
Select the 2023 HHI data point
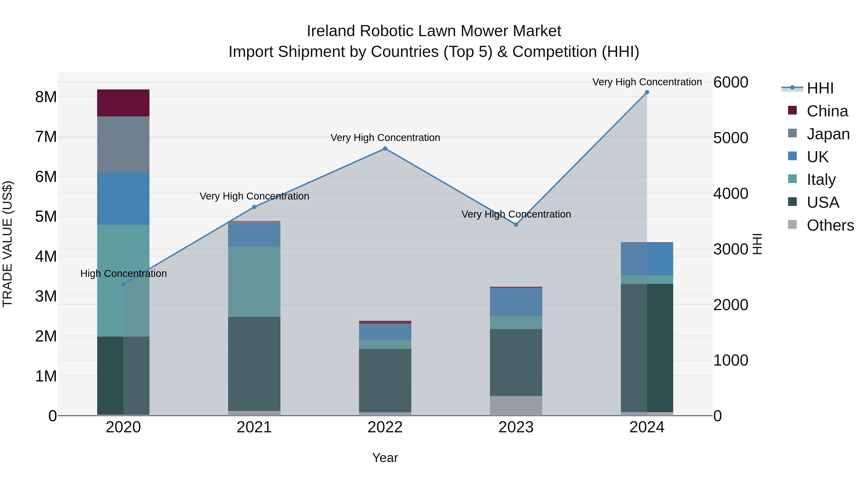(x=516, y=225)
